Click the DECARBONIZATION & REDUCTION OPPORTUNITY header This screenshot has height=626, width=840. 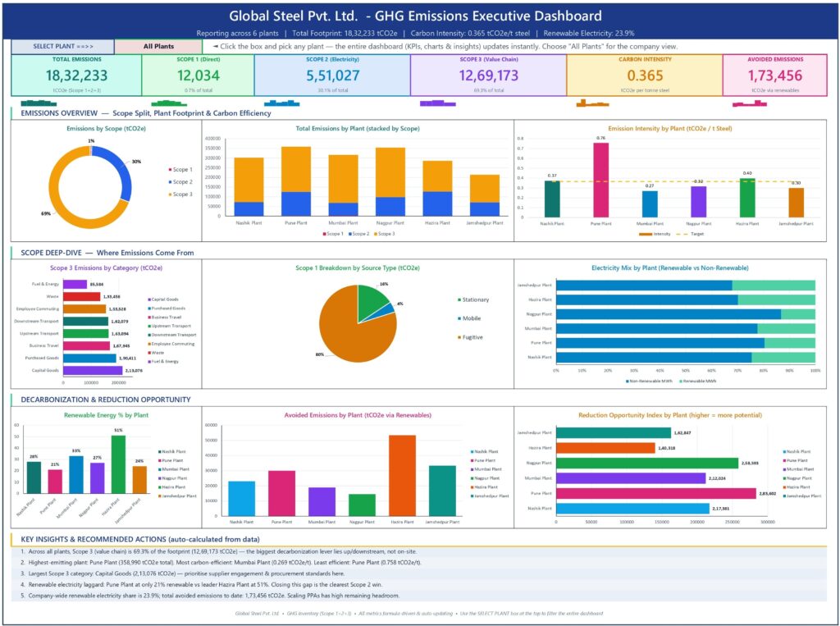pyautogui.click(x=106, y=400)
